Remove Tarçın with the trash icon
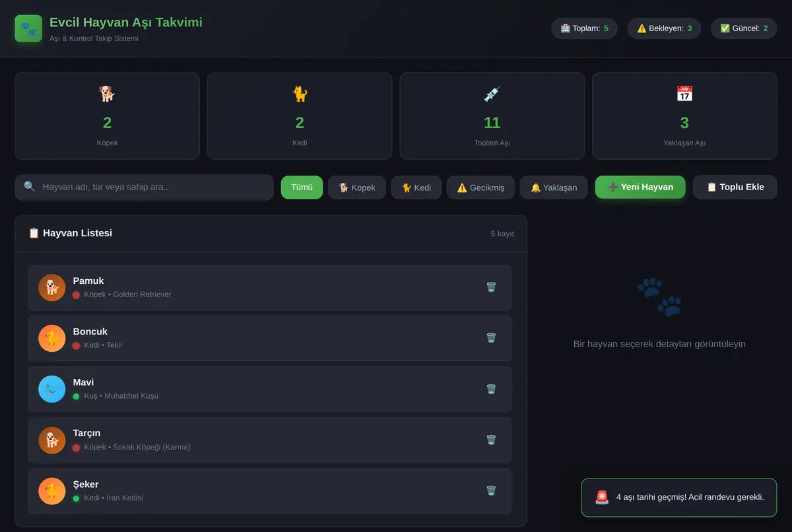 coord(491,440)
